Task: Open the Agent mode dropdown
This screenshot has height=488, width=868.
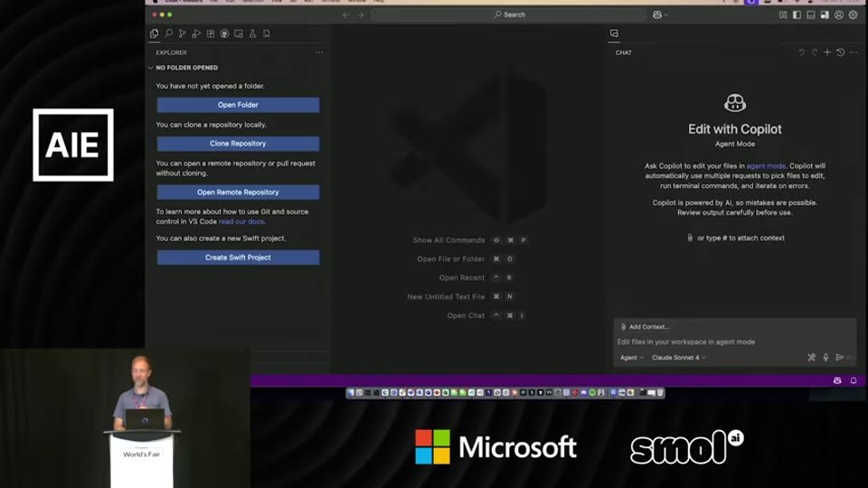Action: click(632, 358)
